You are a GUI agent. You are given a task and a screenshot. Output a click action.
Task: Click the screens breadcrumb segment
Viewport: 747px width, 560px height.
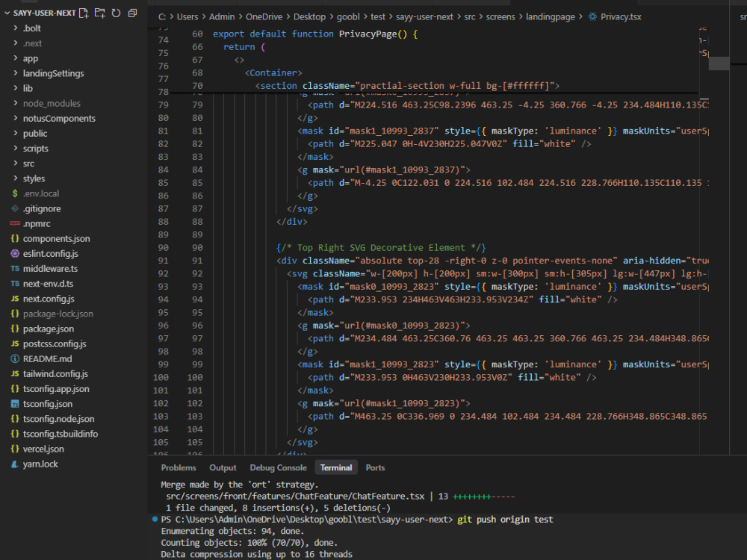coord(500,16)
